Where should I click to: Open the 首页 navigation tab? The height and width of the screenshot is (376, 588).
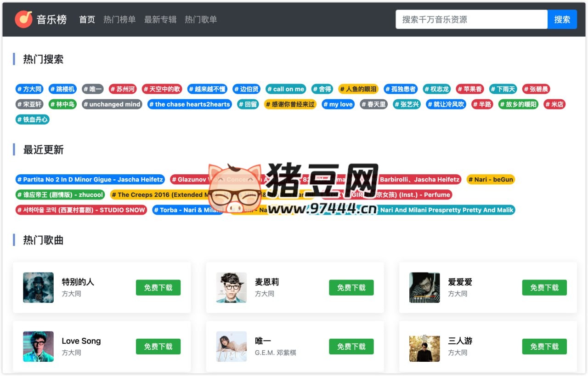click(87, 19)
